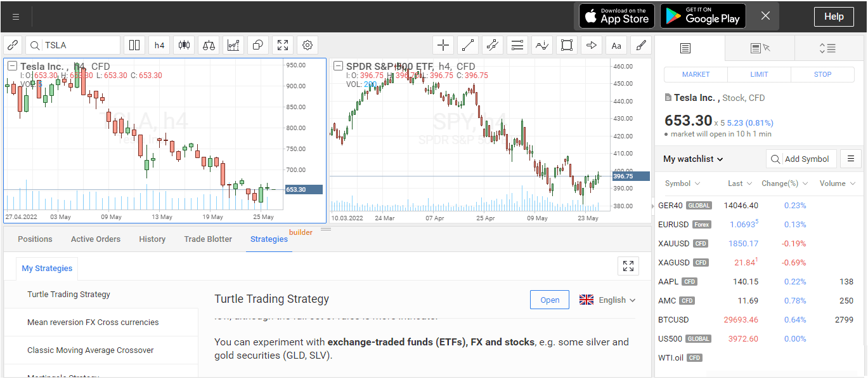The height and width of the screenshot is (379, 868).
Task: Sort watchlist by Symbol column
Action: [682, 183]
